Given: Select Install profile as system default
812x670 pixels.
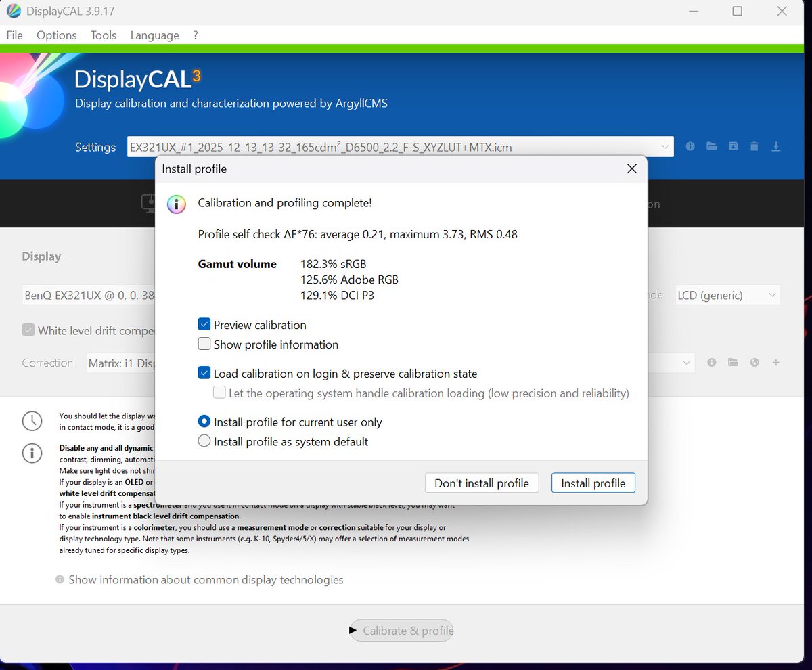Looking at the screenshot, I should 204,441.
